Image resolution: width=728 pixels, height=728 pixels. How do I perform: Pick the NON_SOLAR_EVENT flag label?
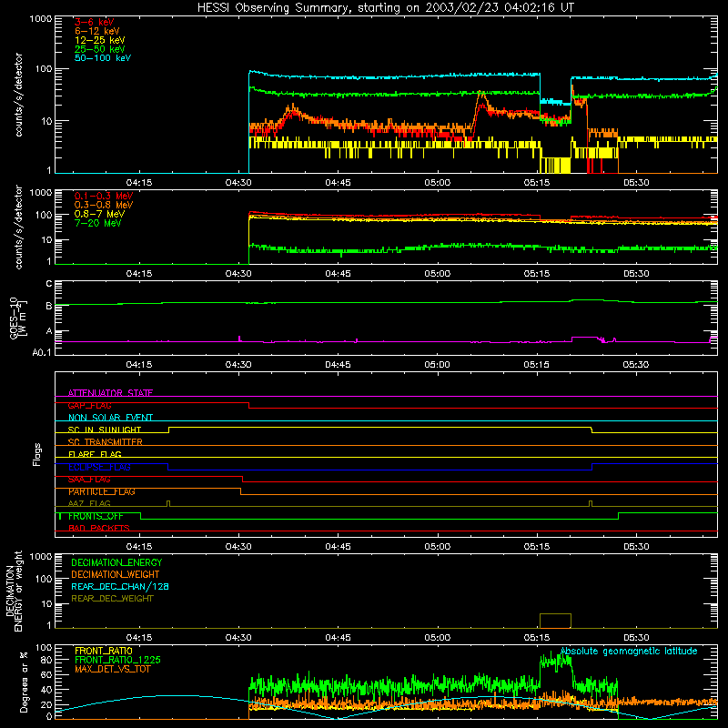(x=110, y=418)
